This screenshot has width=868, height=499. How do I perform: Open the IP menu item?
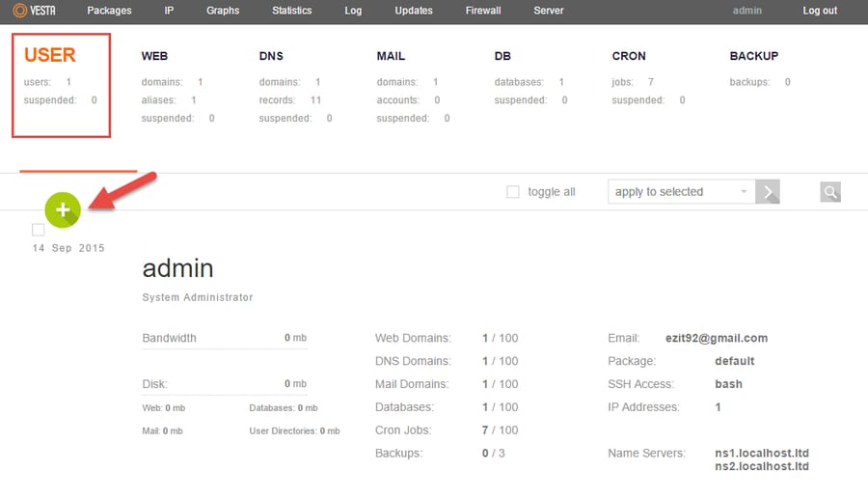[169, 11]
